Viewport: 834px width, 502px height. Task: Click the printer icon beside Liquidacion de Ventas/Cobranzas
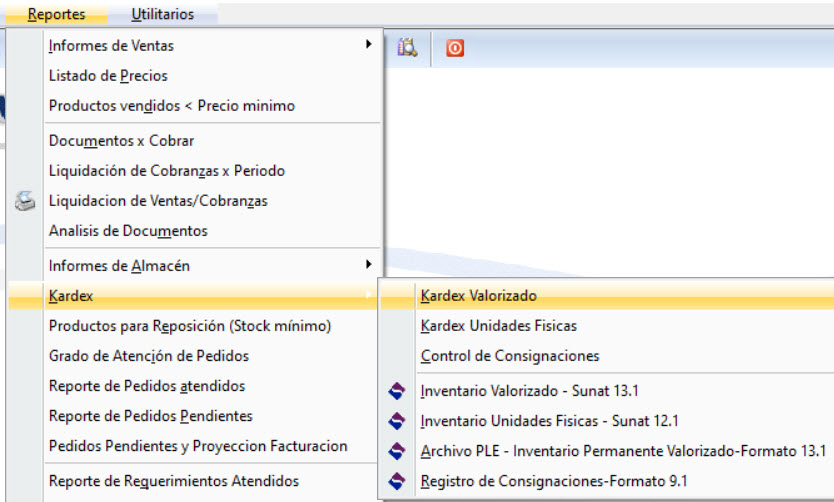(25, 201)
